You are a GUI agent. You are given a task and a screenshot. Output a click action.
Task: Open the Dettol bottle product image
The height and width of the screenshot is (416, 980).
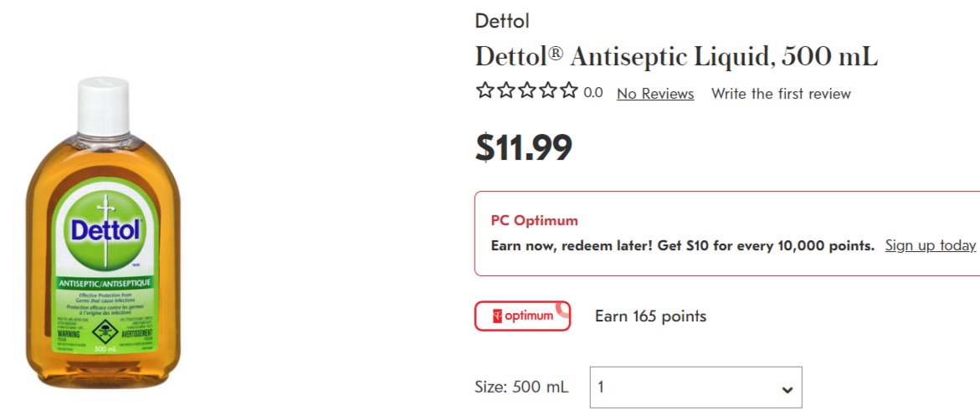point(103,232)
